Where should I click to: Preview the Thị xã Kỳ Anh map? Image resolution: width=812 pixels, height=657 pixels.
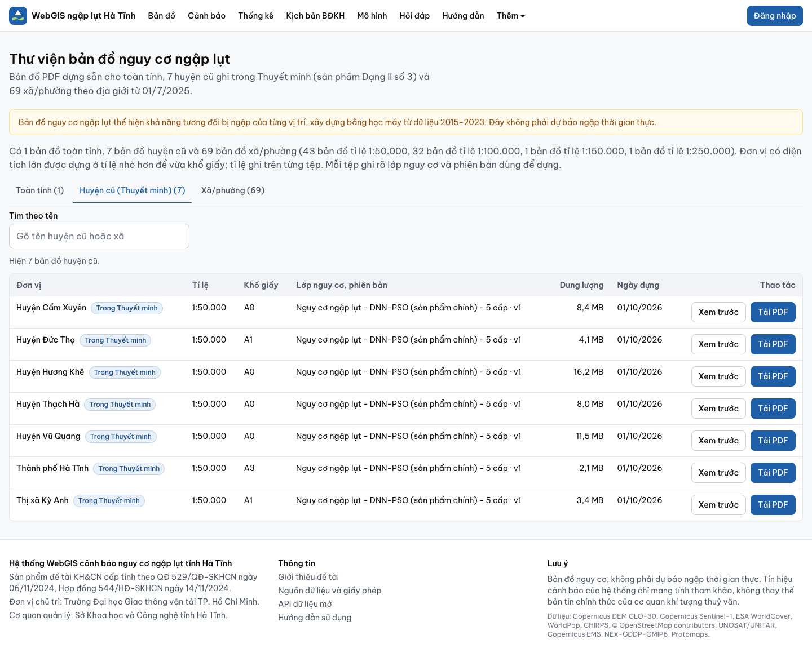tap(718, 505)
